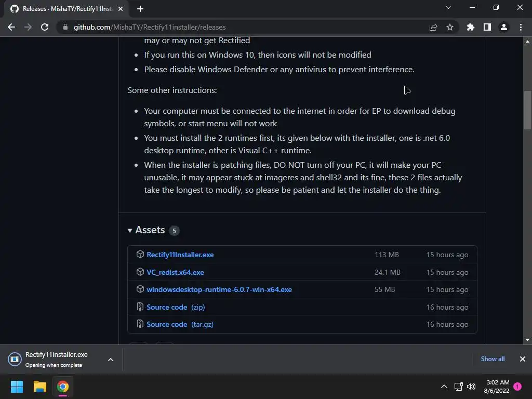The image size is (532, 399).
Task: Open the Chrome profile avatar
Action: pos(504,27)
